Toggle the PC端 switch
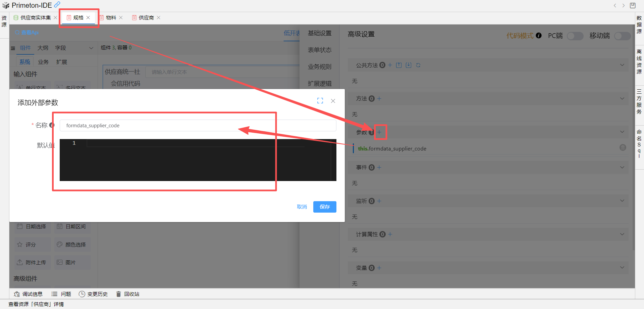The width and height of the screenshot is (644, 309). coord(575,36)
